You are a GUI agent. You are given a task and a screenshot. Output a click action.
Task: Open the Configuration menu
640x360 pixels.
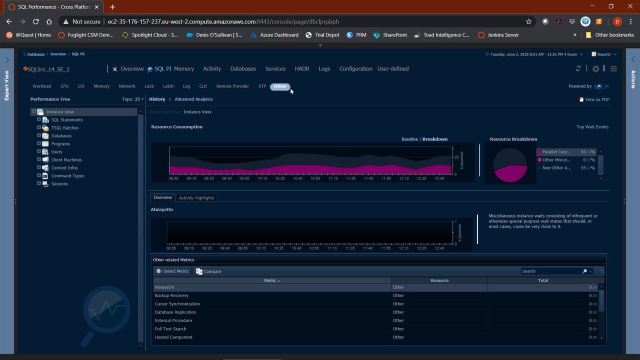click(x=356, y=69)
